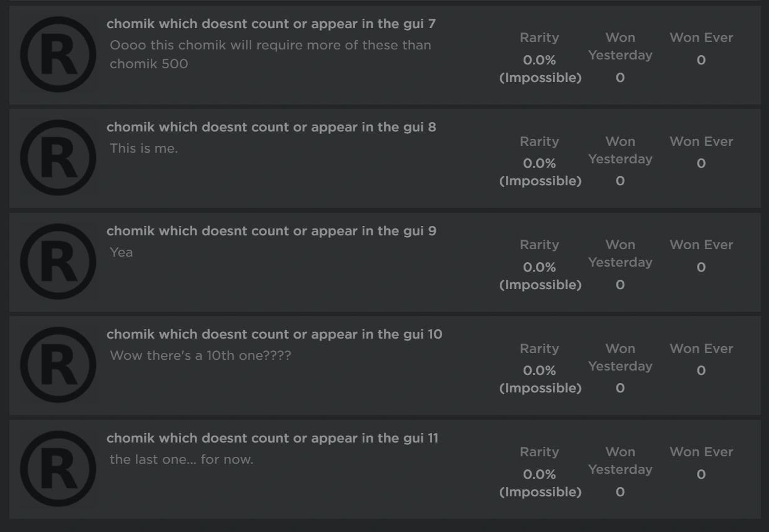Click the description 'the last one... for now.'
The height and width of the screenshot is (532, 769).
[x=180, y=459]
